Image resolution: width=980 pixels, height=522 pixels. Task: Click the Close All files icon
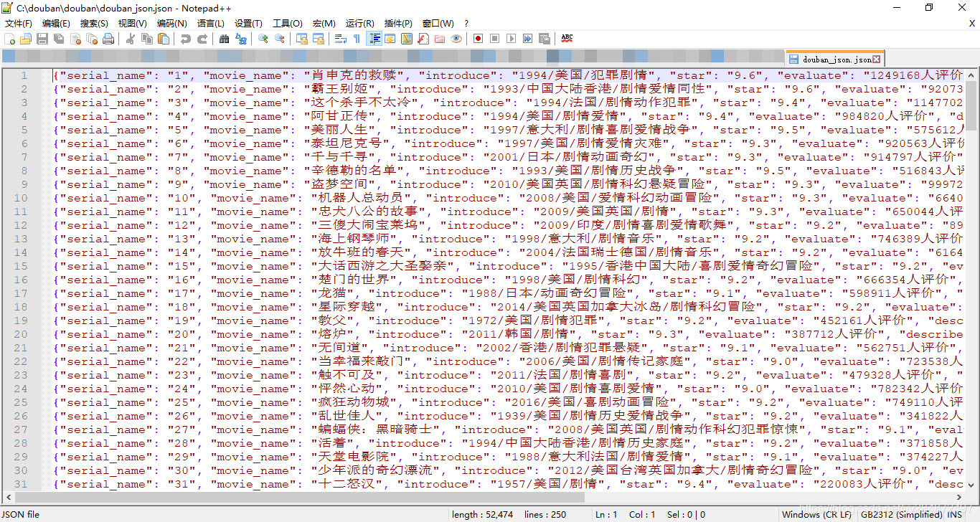(92, 39)
